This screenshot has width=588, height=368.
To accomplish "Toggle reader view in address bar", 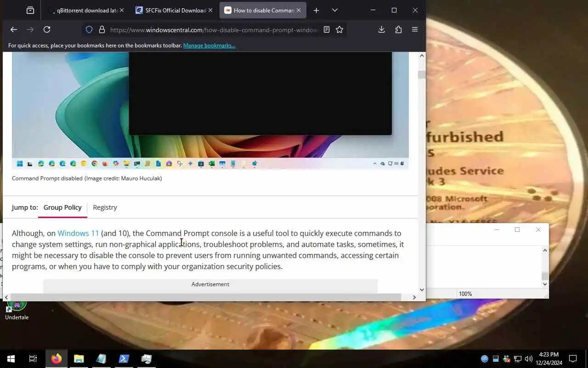I will click(x=327, y=29).
